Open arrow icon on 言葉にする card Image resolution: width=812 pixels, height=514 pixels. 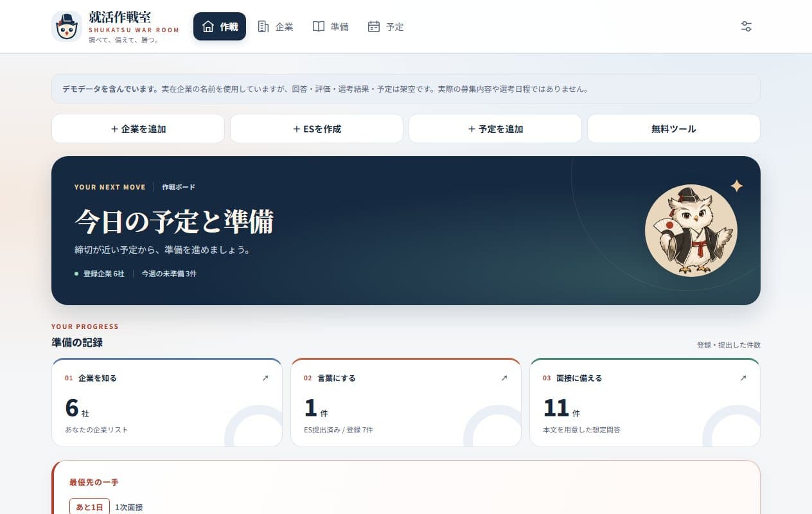tap(504, 378)
